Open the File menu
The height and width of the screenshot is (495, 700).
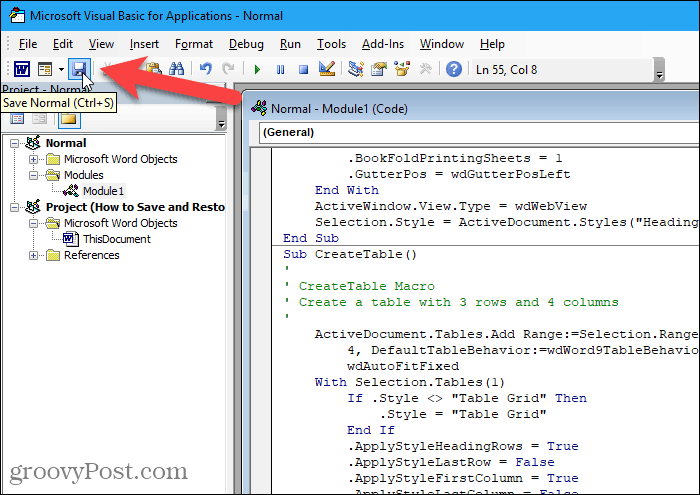28,44
